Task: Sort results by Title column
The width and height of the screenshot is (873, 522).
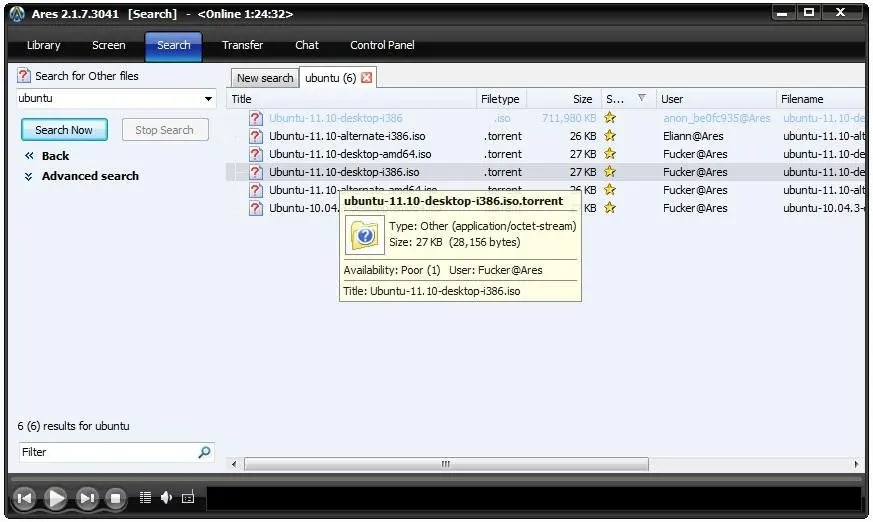Action: 351,99
